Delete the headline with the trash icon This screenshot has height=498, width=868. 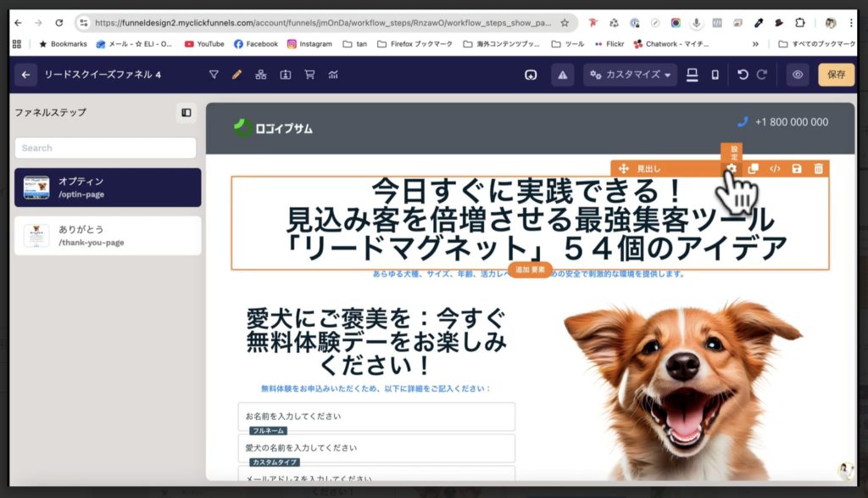(817, 169)
